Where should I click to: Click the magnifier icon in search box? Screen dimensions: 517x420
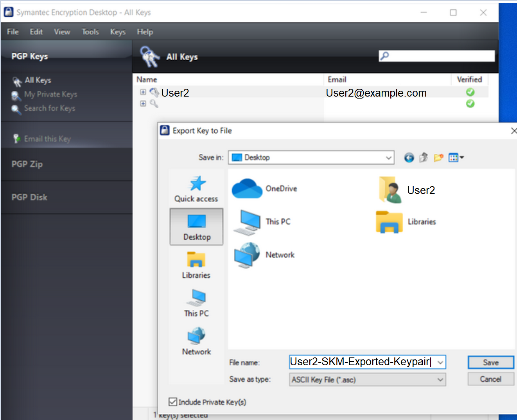[385, 56]
